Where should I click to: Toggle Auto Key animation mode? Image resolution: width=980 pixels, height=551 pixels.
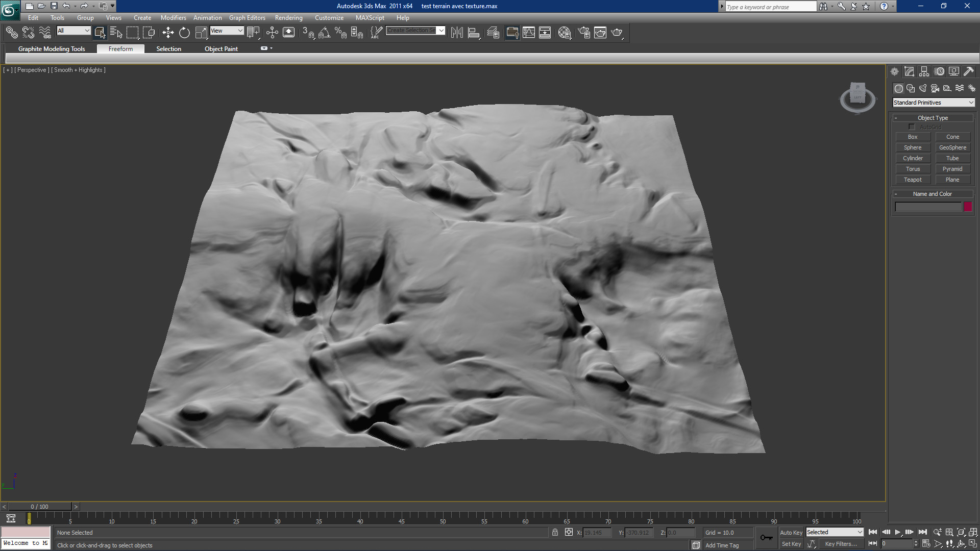pyautogui.click(x=792, y=532)
